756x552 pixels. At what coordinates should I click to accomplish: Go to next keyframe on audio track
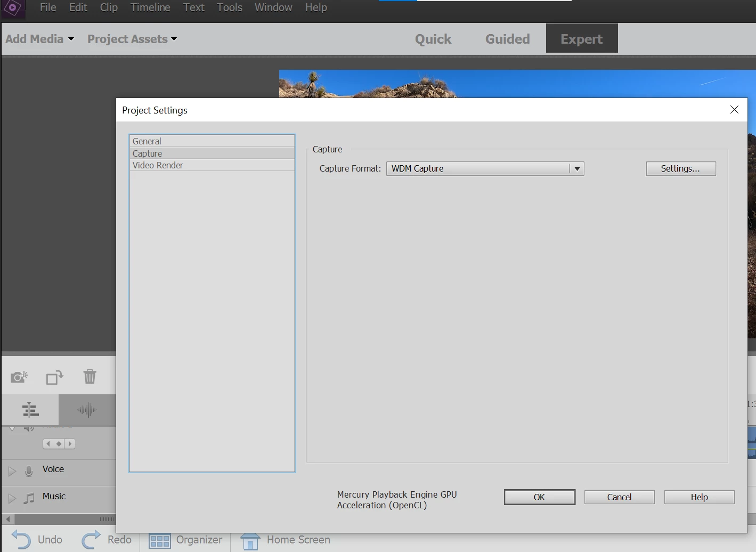click(70, 444)
